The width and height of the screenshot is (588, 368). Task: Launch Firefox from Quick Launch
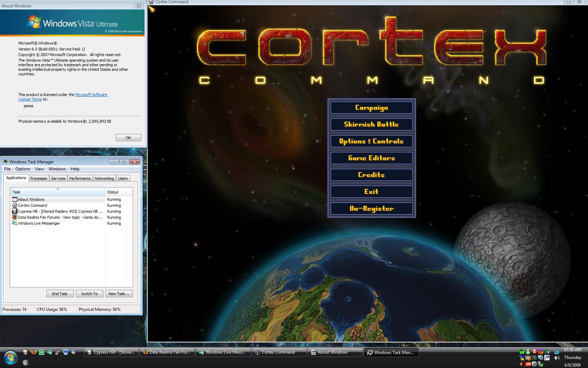34,352
